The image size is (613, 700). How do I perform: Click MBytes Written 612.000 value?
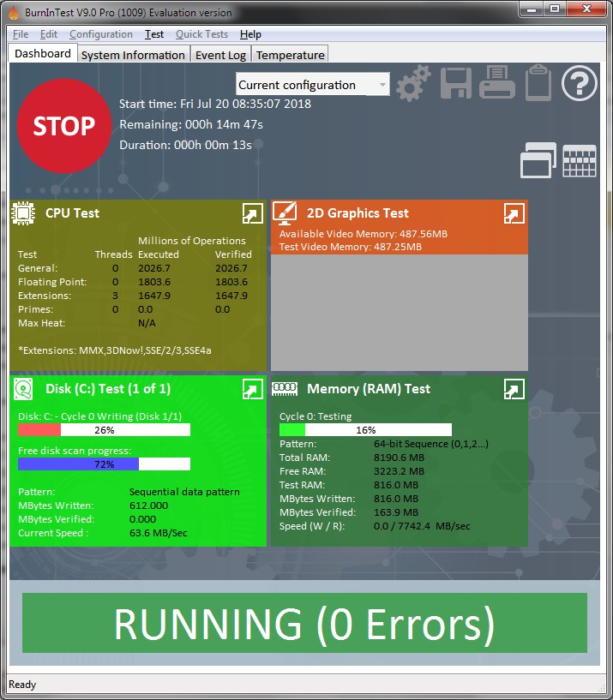(x=149, y=506)
